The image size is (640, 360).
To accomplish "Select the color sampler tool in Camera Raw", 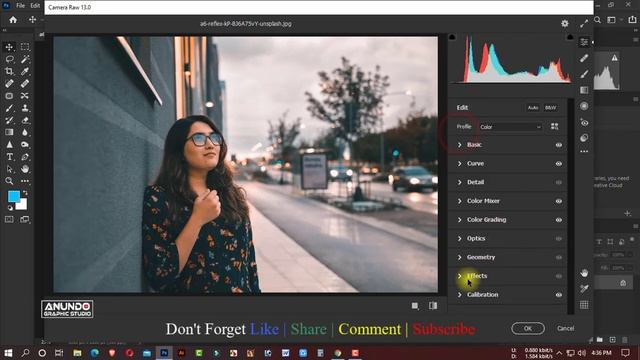I will (x=584, y=289).
